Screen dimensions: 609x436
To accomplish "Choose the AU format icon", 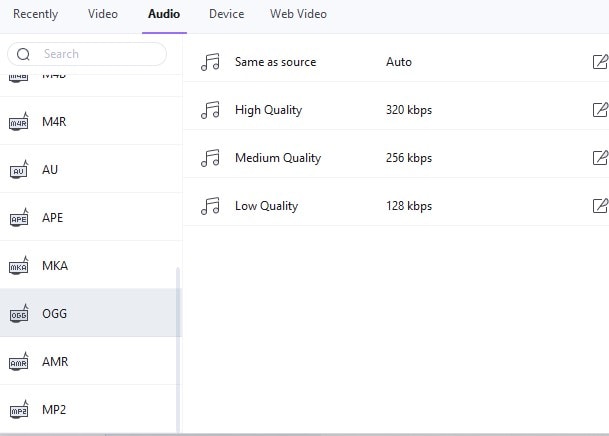I will pos(19,170).
